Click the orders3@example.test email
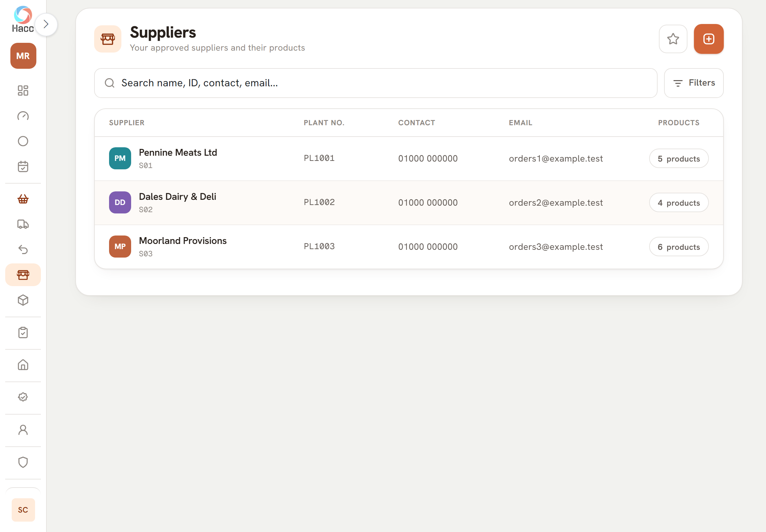 556,247
